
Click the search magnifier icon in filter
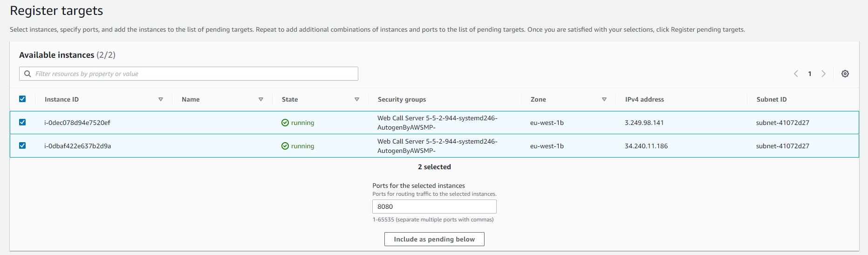click(27, 74)
